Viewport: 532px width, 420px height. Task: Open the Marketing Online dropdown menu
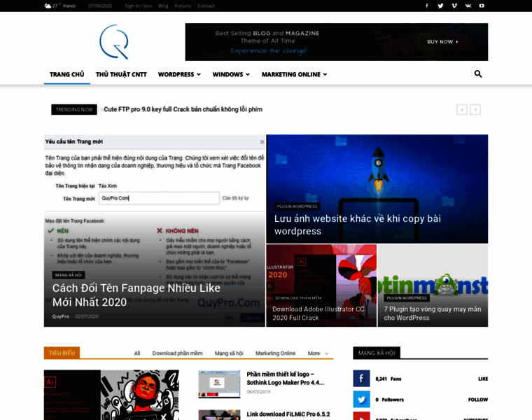(x=294, y=74)
